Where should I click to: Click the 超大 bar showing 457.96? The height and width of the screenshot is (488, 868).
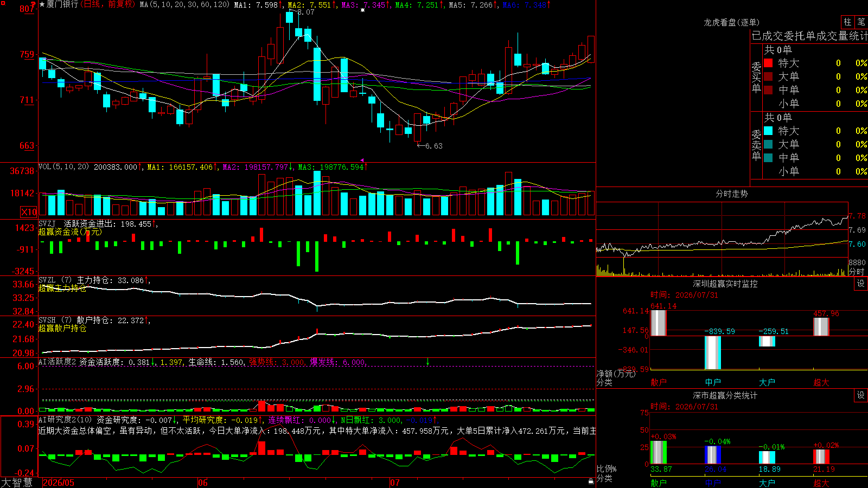[821, 327]
